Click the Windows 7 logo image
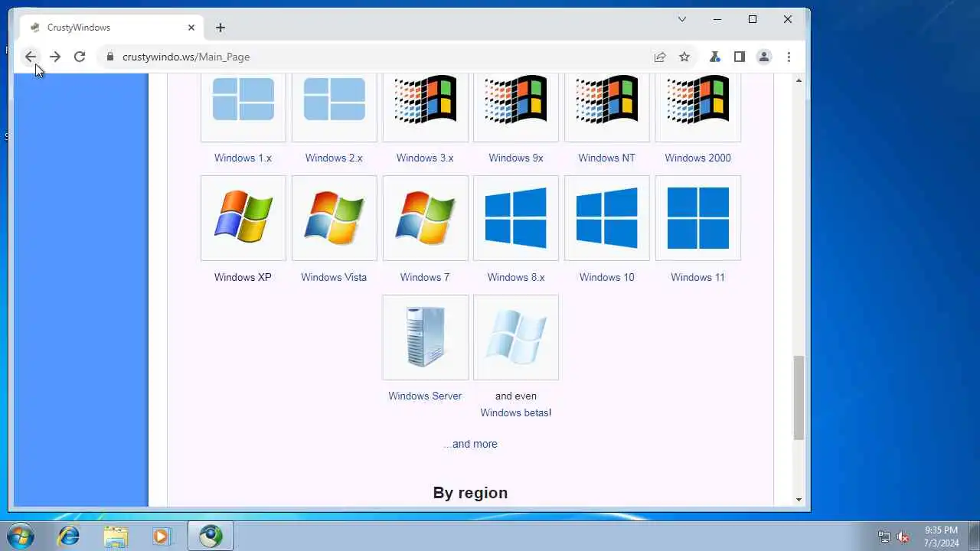Viewport: 980px width, 551px height. (x=426, y=218)
